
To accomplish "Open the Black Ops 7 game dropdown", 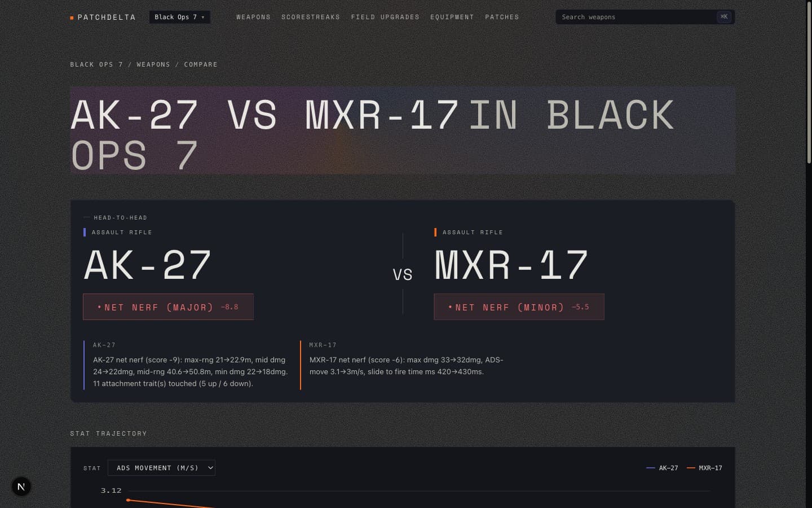I will (x=179, y=17).
